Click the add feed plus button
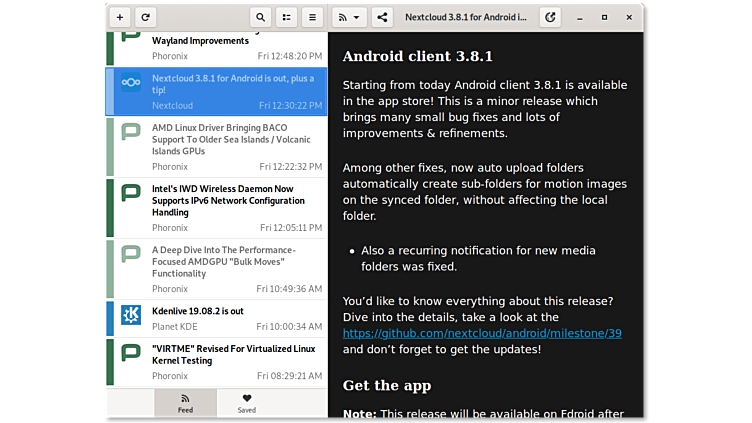The image size is (752, 423). (120, 17)
